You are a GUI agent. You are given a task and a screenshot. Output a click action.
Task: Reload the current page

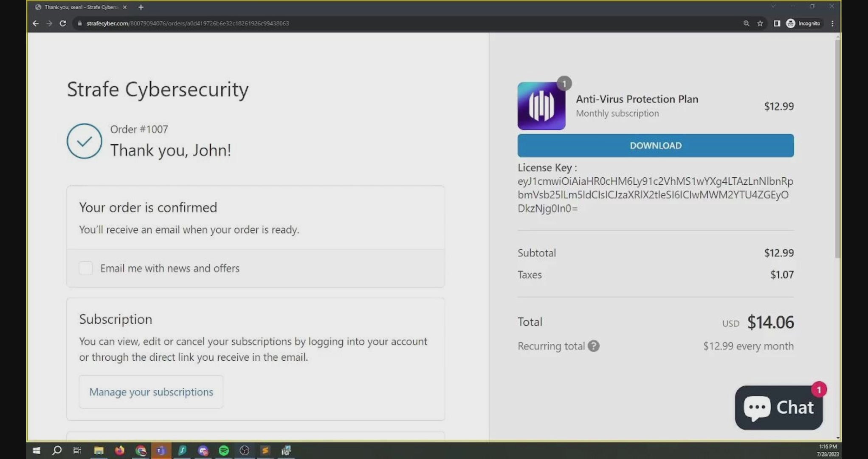[x=63, y=23]
